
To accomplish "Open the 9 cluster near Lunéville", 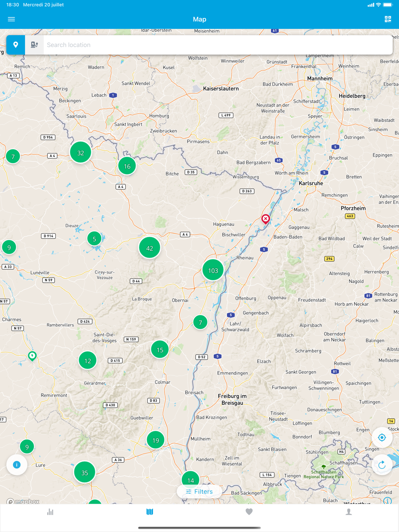I will [x=9, y=247].
